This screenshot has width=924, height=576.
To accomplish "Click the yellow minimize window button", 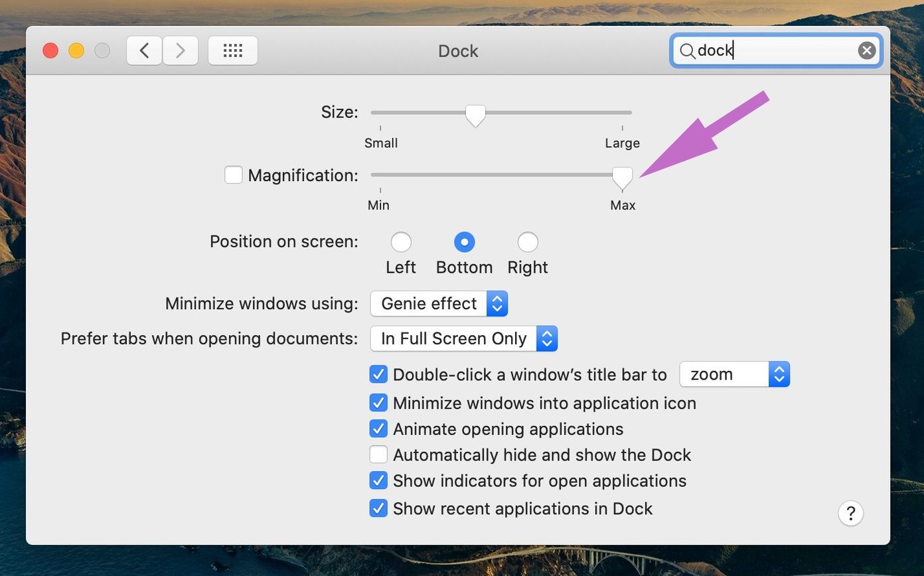I will coord(76,50).
